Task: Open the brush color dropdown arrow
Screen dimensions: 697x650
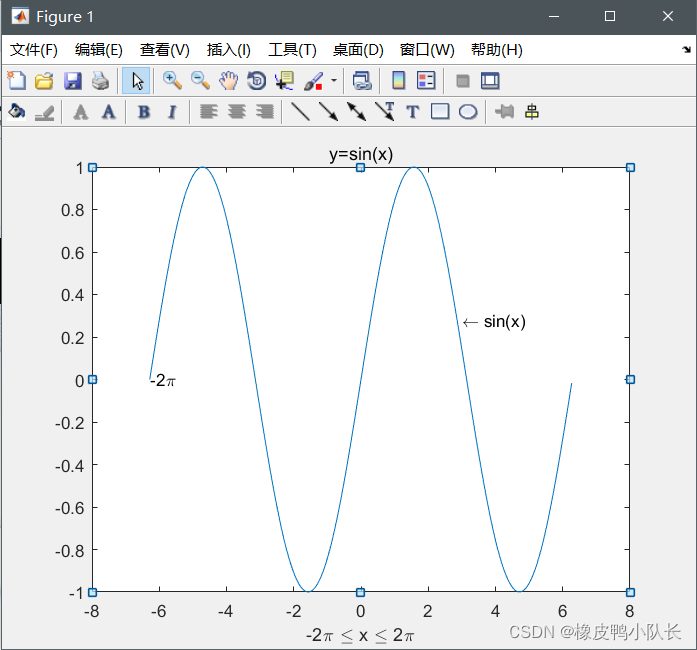Action: click(x=334, y=81)
